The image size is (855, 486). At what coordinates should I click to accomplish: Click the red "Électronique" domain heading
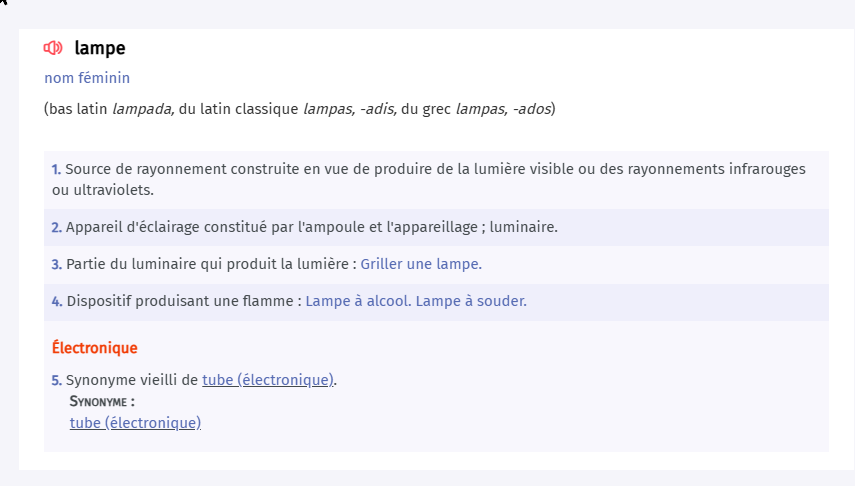94,348
